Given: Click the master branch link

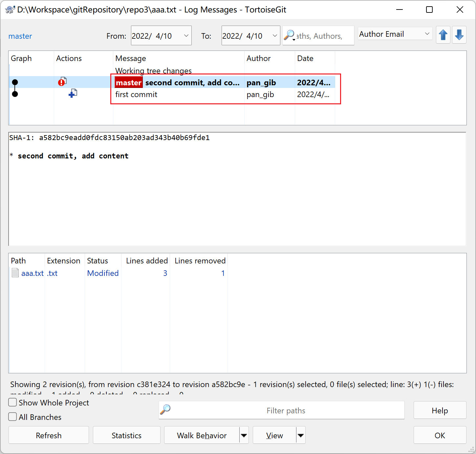Looking at the screenshot, I should point(20,36).
